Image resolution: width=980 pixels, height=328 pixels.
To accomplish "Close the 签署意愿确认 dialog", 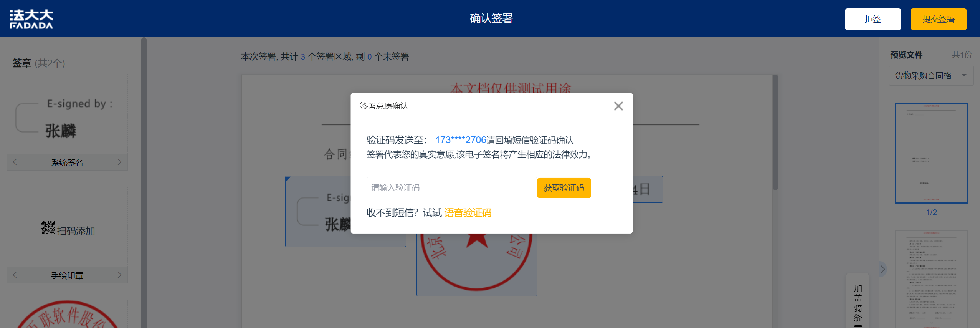I will pos(618,106).
